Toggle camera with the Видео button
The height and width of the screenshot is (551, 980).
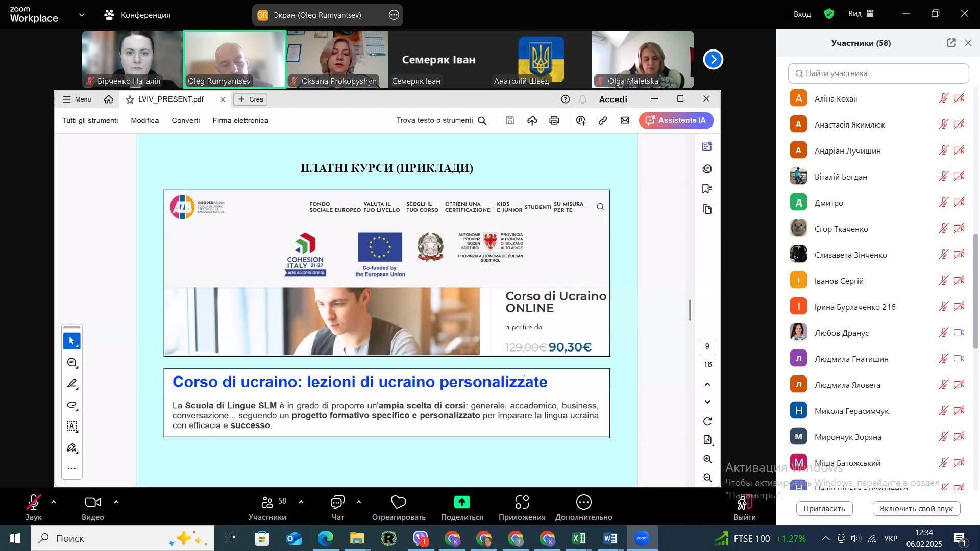[92, 503]
